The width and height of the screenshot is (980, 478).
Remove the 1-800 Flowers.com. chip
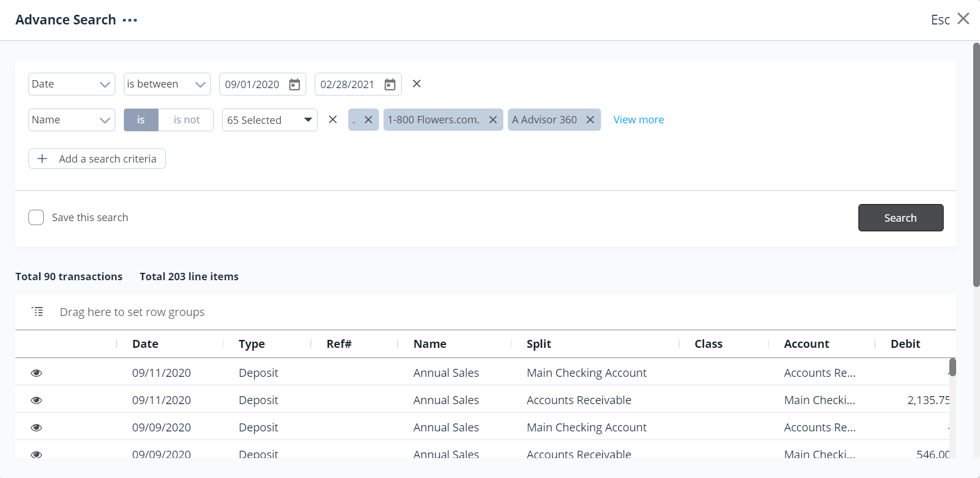[x=493, y=120]
